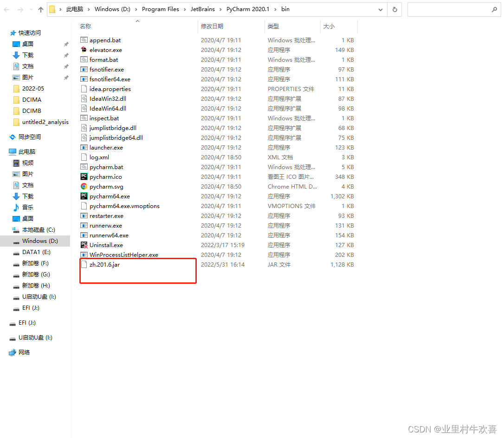This screenshot has height=438, width=504.
Task: Click the Program Files breadcrumb segment
Action: pyautogui.click(x=161, y=9)
